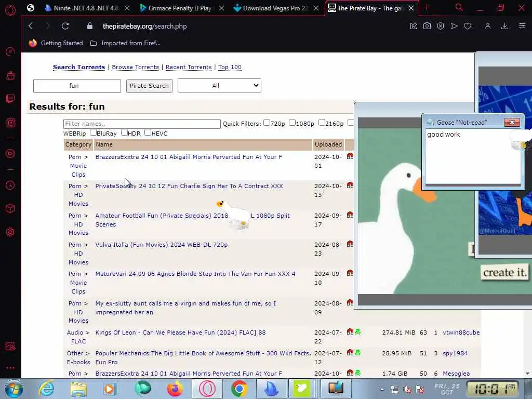Tick the HDR filter checkbox
The width and height of the screenshot is (532, 399).
pos(124,132)
